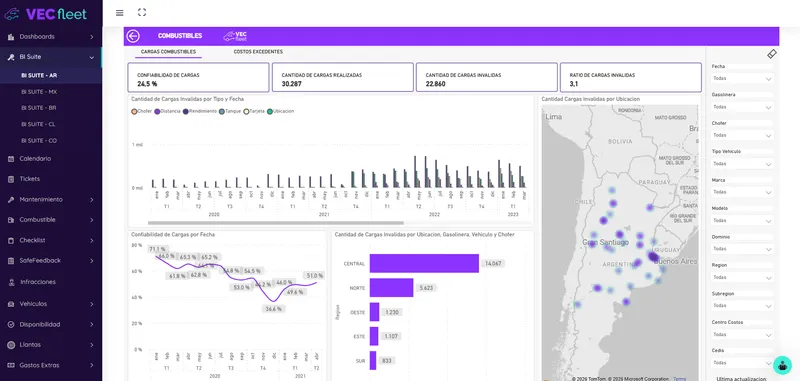Screen dimensions: 800x381
Task: Open the chat support widget icon
Action: 782,365
